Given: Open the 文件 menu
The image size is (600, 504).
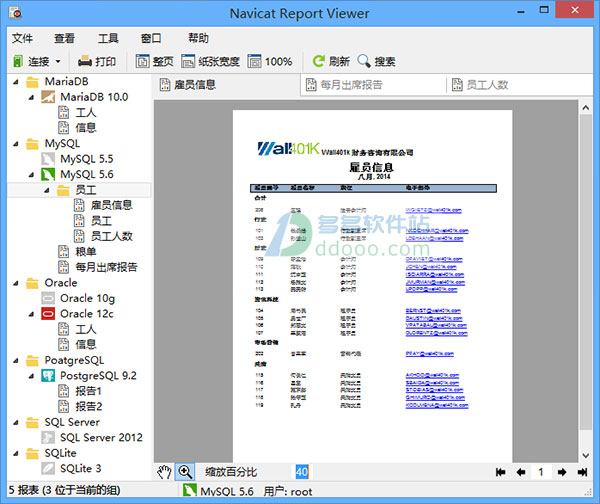Looking at the screenshot, I should click(x=22, y=38).
